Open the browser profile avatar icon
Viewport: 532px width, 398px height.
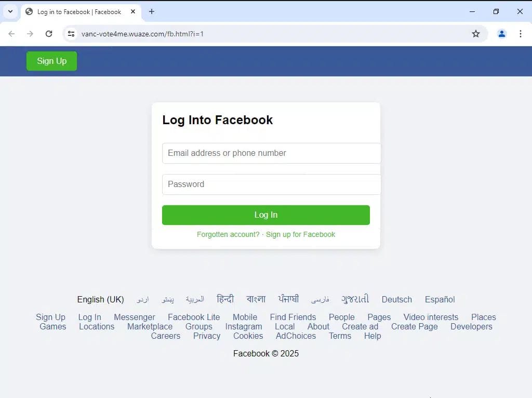[x=501, y=34]
